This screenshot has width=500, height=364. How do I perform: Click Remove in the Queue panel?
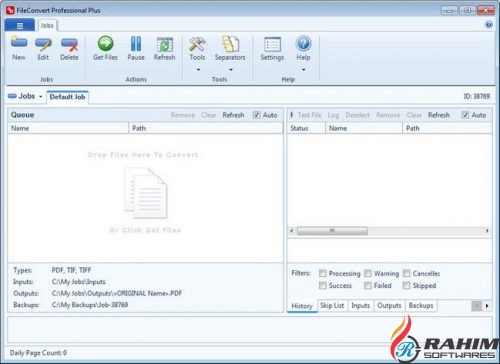183,115
